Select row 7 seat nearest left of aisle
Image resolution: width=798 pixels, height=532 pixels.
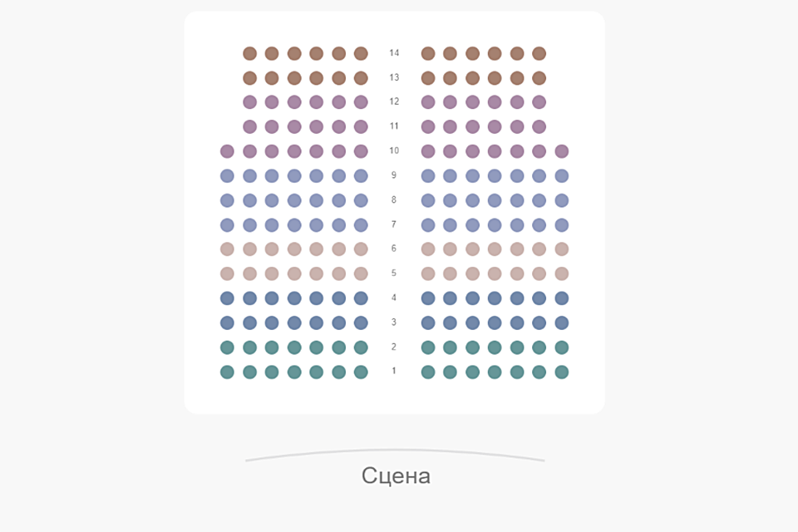pyautogui.click(x=361, y=224)
